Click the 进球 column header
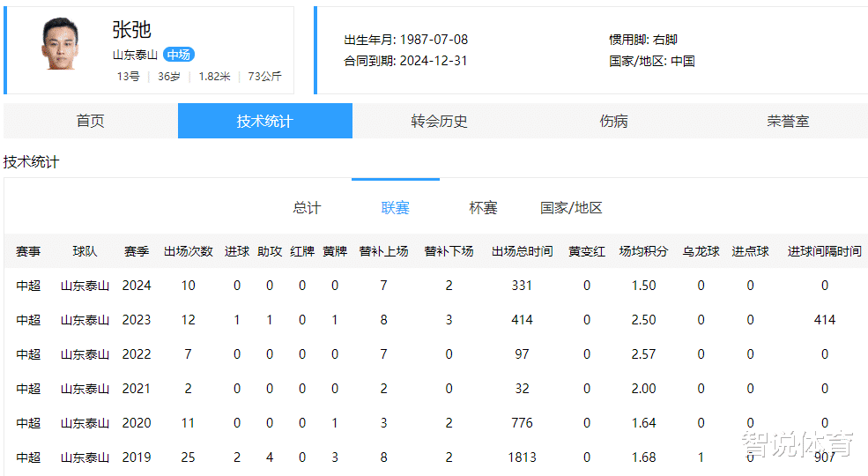This screenshot has width=868, height=476. (x=237, y=251)
